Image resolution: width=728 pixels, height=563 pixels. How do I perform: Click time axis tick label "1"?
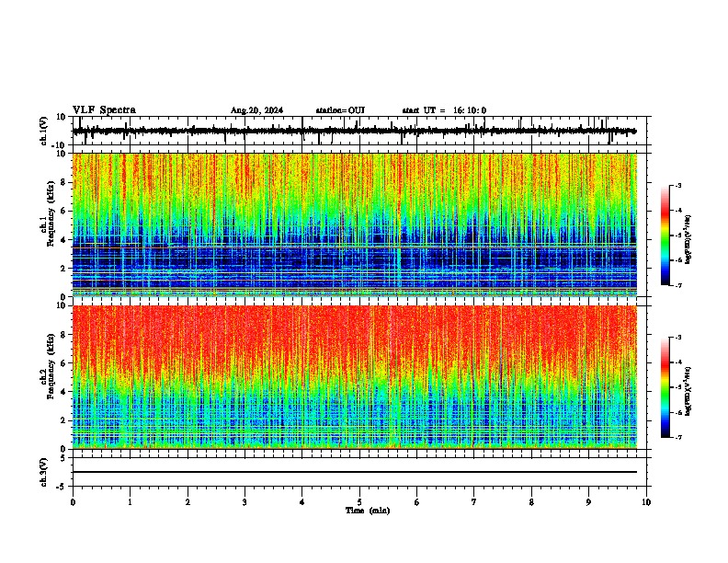coord(131,502)
